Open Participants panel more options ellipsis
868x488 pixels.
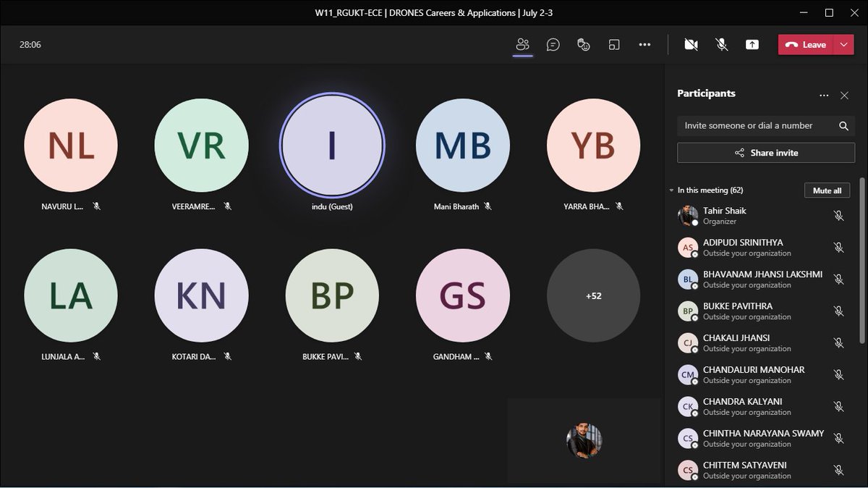pos(824,95)
